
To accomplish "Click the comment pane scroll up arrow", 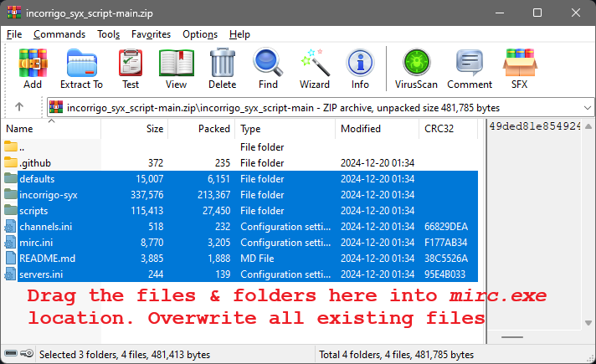I will pos(588,126).
